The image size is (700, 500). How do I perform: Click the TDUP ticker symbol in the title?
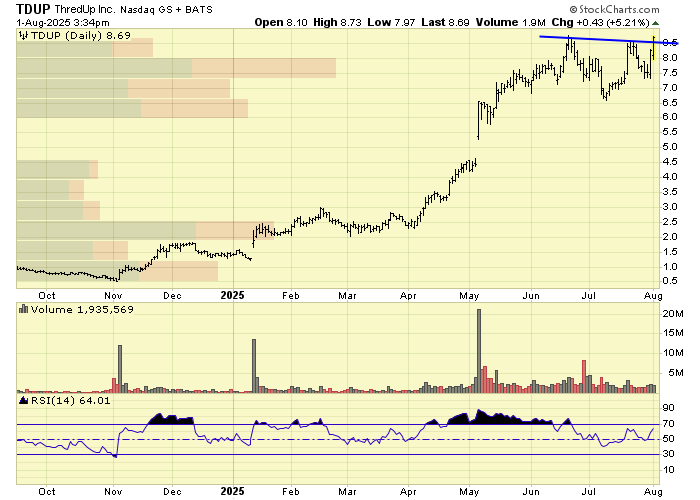33,9
